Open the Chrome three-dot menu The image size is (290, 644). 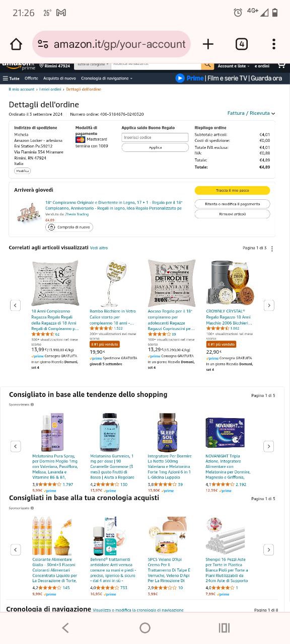(274, 44)
